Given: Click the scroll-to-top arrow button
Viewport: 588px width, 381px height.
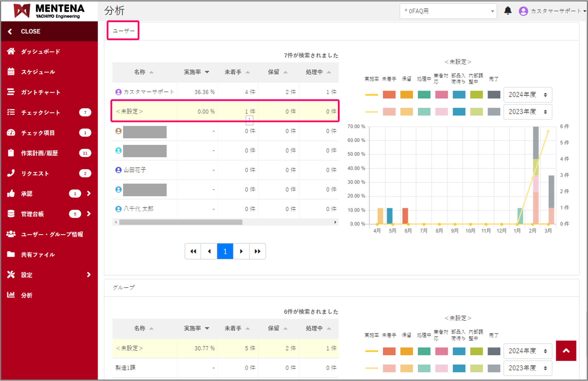Looking at the screenshot, I should click(x=566, y=351).
